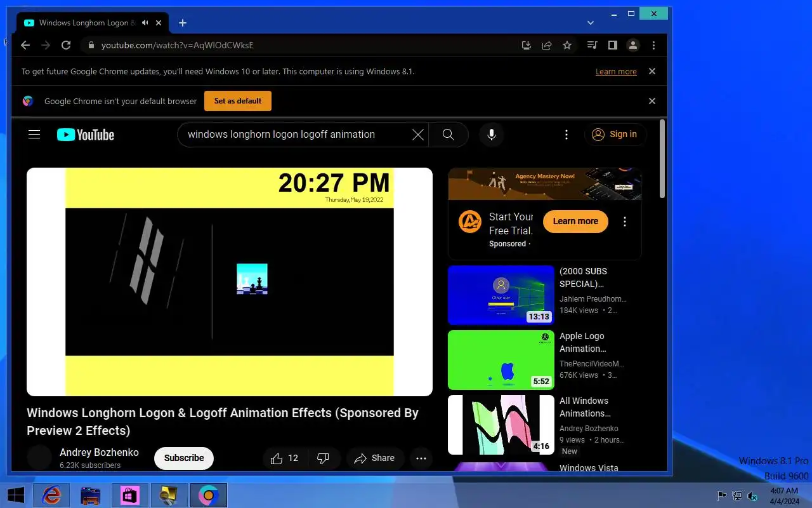
Task: Open the Windows Start button
Action: [15, 495]
